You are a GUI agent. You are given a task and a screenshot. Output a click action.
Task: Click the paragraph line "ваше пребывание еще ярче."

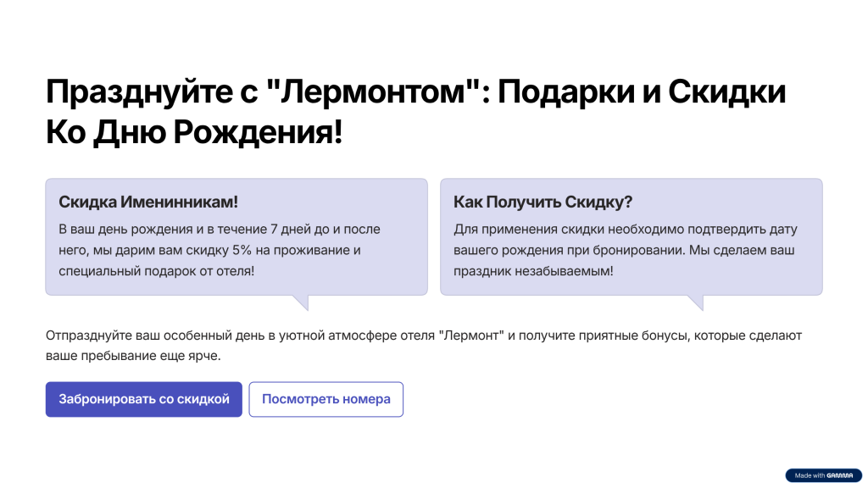click(x=133, y=356)
